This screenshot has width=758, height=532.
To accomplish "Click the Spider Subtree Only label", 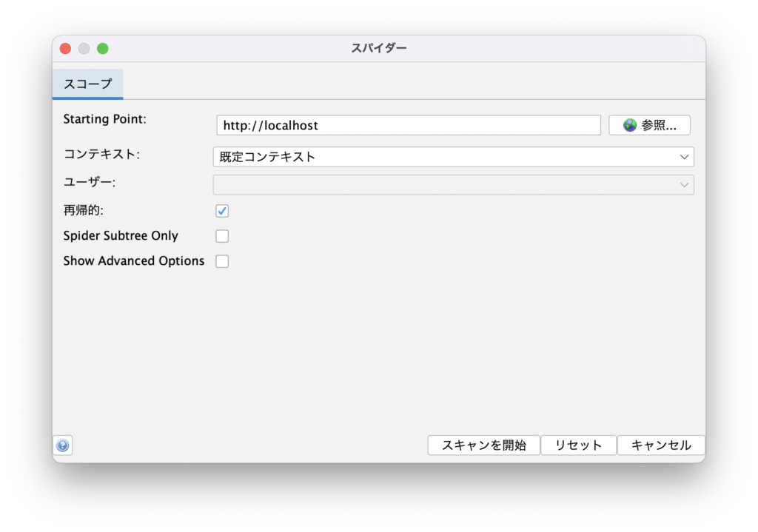I will pyautogui.click(x=121, y=236).
